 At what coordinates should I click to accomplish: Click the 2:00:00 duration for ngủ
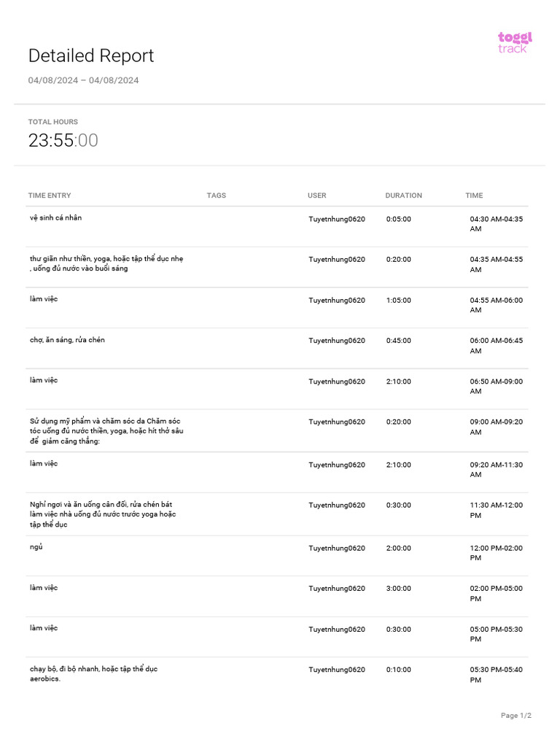(x=399, y=549)
